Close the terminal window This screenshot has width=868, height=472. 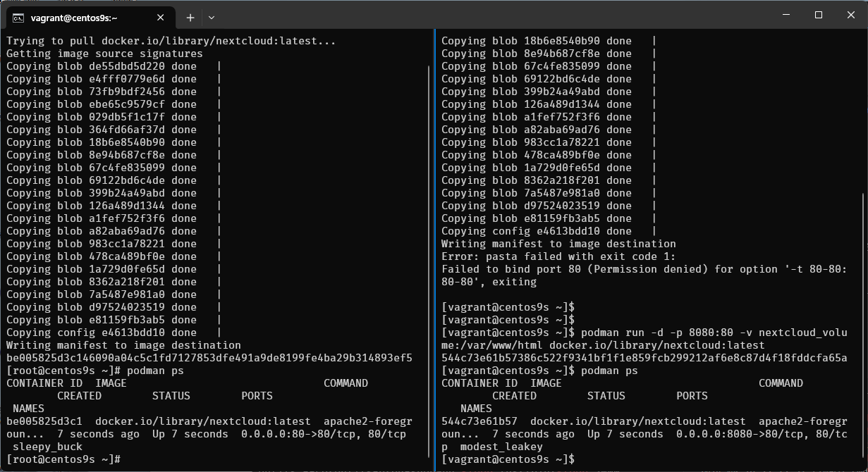(850, 15)
